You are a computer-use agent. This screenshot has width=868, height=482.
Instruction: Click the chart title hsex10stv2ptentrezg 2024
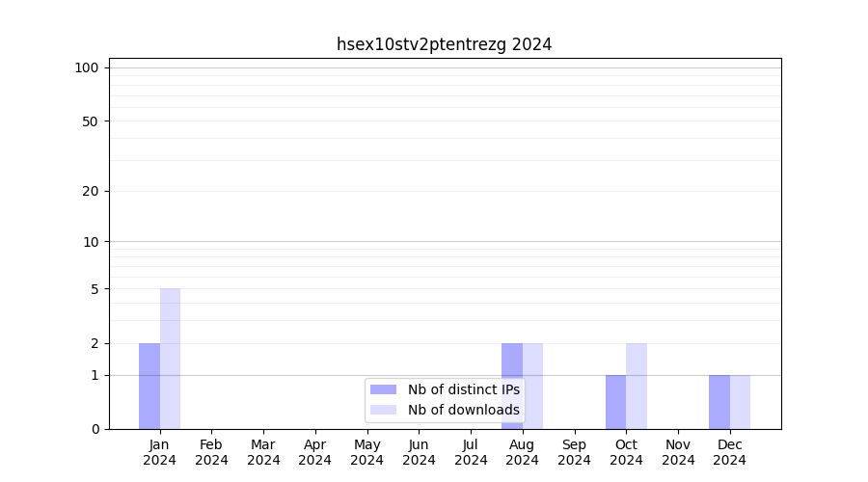[x=444, y=44]
